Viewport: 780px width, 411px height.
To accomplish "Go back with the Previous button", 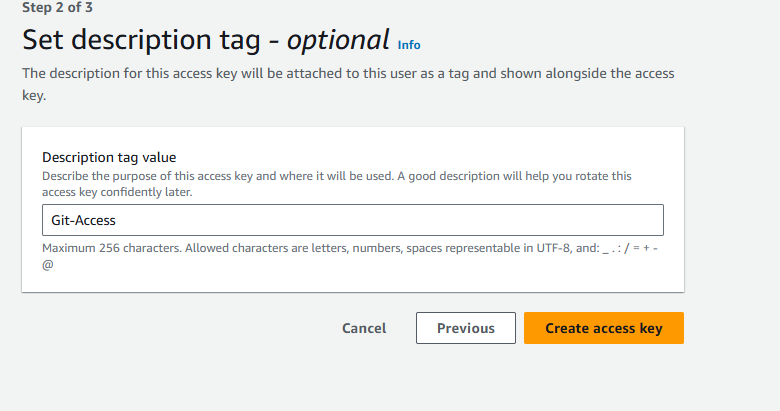I will 465,328.
